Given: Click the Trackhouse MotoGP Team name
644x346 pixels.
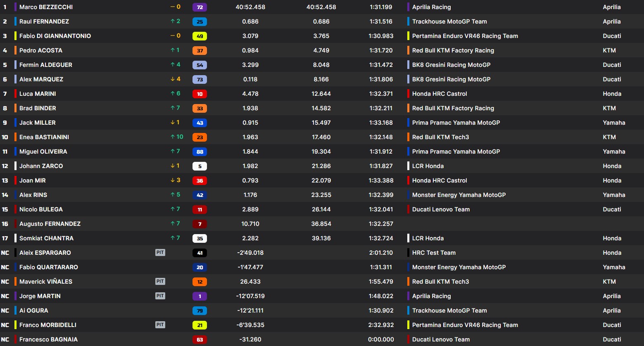Looking at the screenshot, I should [x=449, y=21].
